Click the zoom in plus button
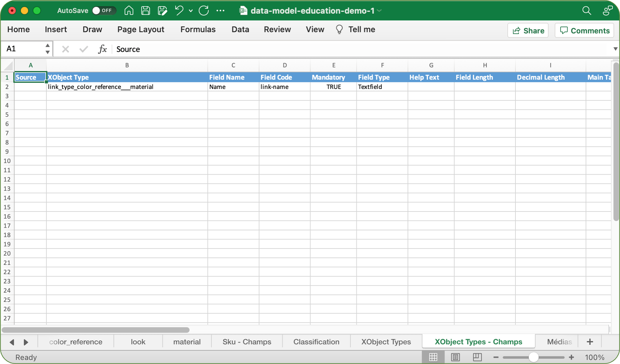620x364 pixels. 571,357
